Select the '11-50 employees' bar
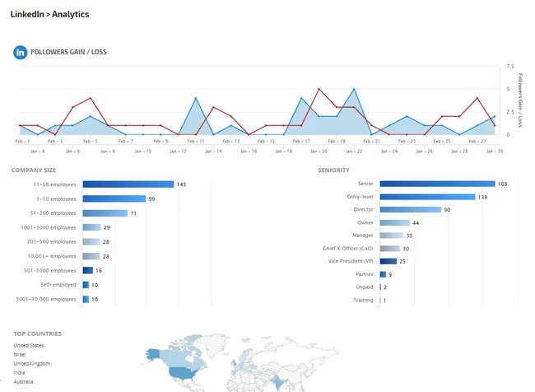 click(x=128, y=184)
